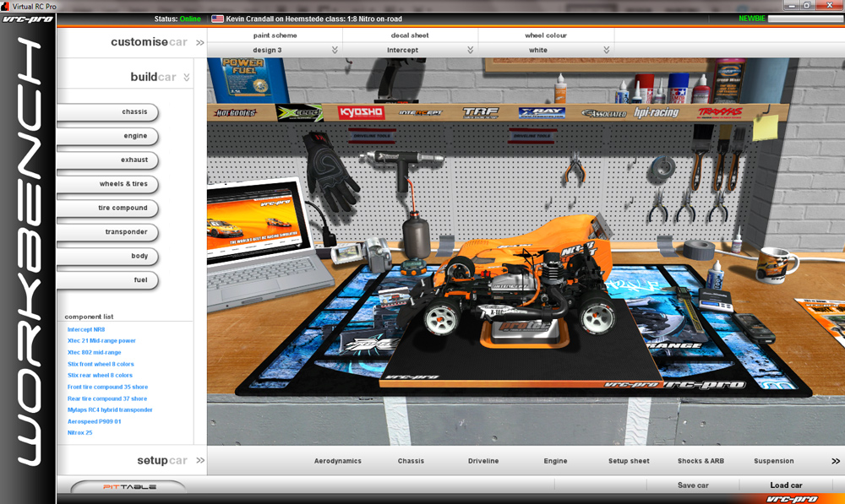Click the NEWBIE level progress bar
This screenshot has width=845, height=504.
pyautogui.click(x=805, y=19)
